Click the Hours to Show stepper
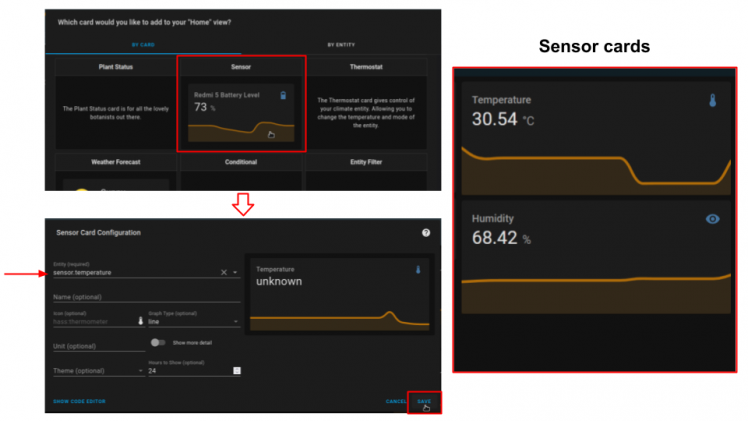748x421 pixels. pyautogui.click(x=237, y=371)
